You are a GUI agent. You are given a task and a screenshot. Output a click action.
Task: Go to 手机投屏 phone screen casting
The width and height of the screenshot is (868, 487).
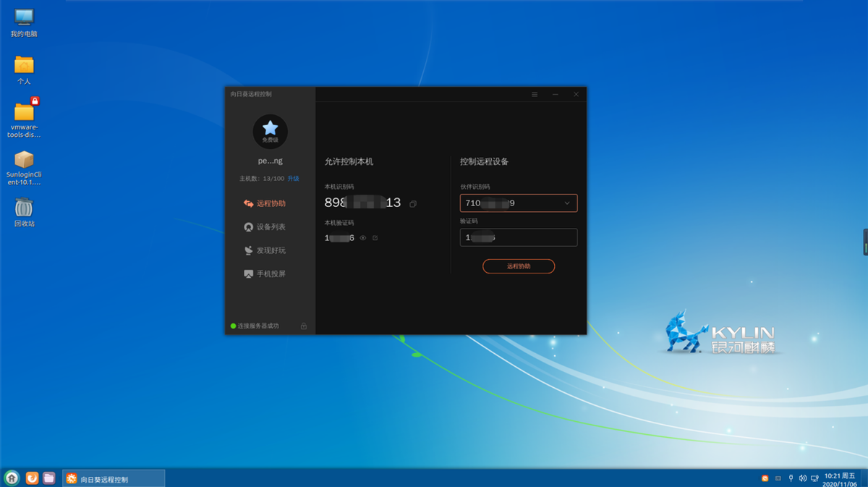pyautogui.click(x=265, y=274)
